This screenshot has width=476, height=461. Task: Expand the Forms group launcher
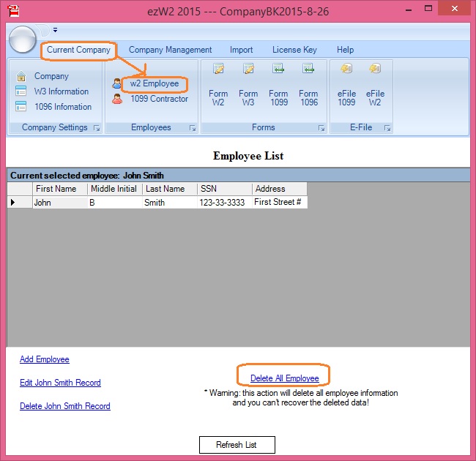[321, 128]
